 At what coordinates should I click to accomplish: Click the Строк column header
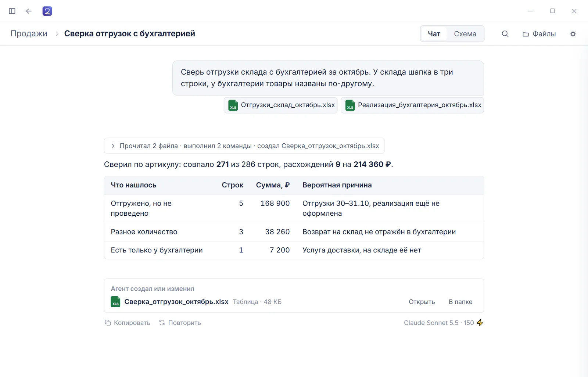pos(233,185)
